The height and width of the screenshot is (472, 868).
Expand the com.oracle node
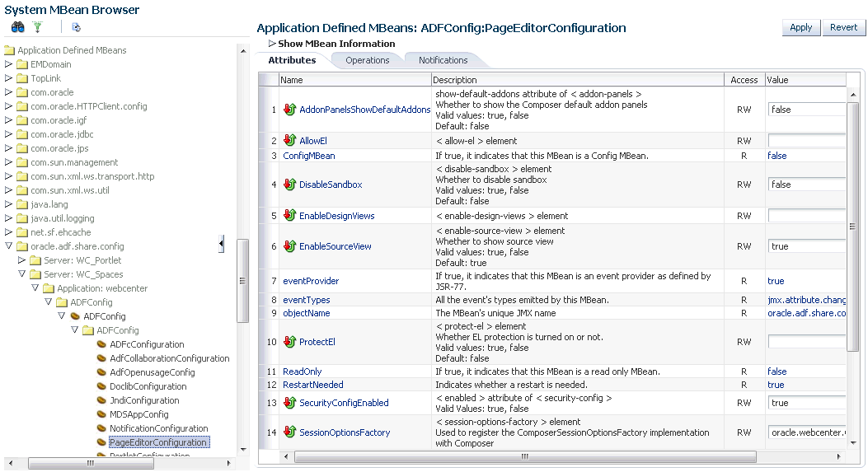tap(8, 92)
